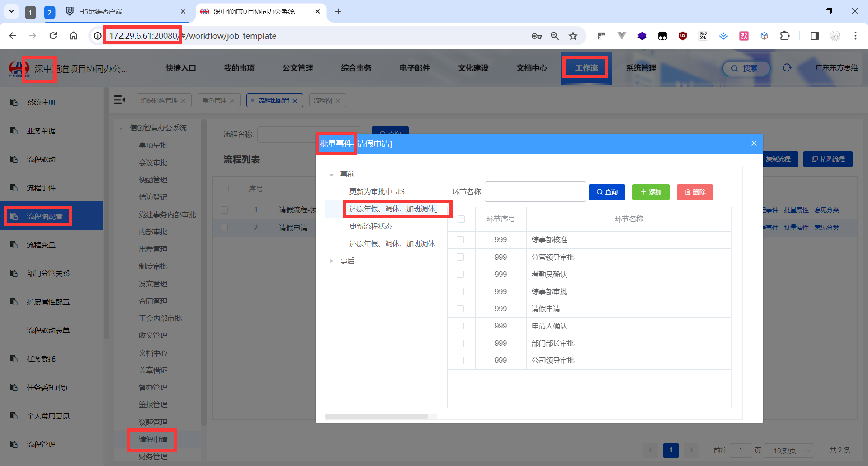Screen dimensions: 868x466
Task: Click the horizontal scrollbar under the event tree
Action: pyautogui.click(x=377, y=416)
